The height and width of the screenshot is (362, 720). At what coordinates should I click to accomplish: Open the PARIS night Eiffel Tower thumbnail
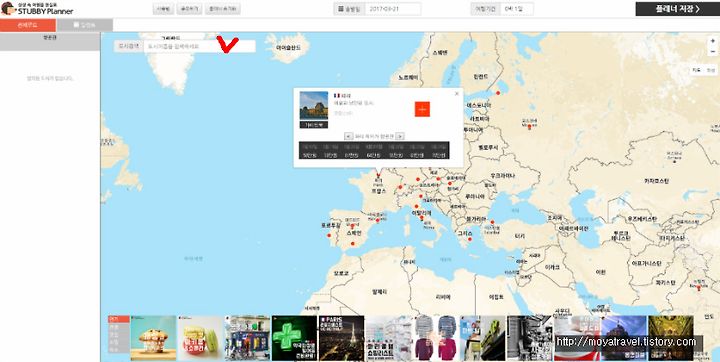pyautogui.click(x=341, y=338)
